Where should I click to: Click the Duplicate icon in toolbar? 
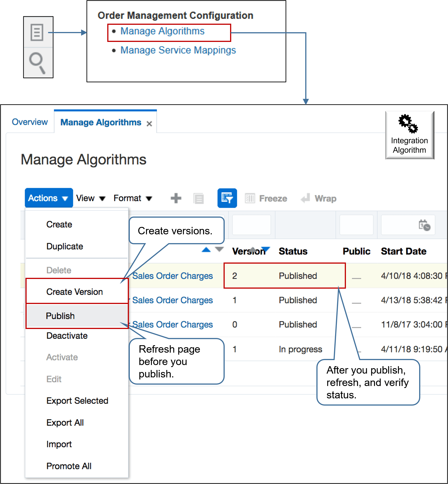199,199
